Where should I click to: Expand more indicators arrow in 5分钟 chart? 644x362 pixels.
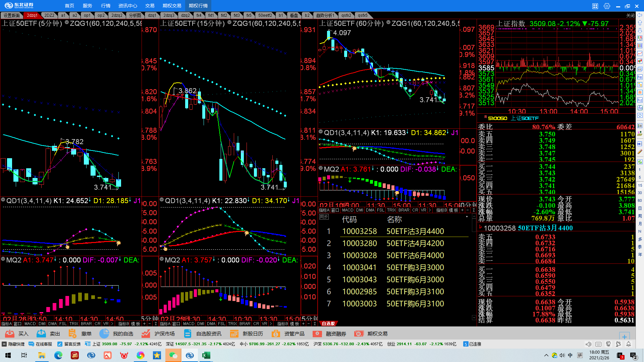(x=112, y=324)
